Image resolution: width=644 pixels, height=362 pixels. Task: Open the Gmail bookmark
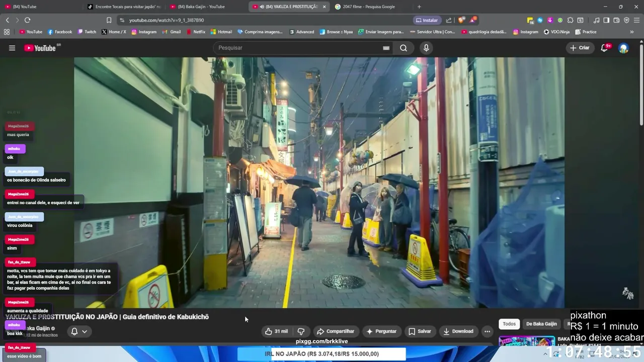tap(172, 32)
